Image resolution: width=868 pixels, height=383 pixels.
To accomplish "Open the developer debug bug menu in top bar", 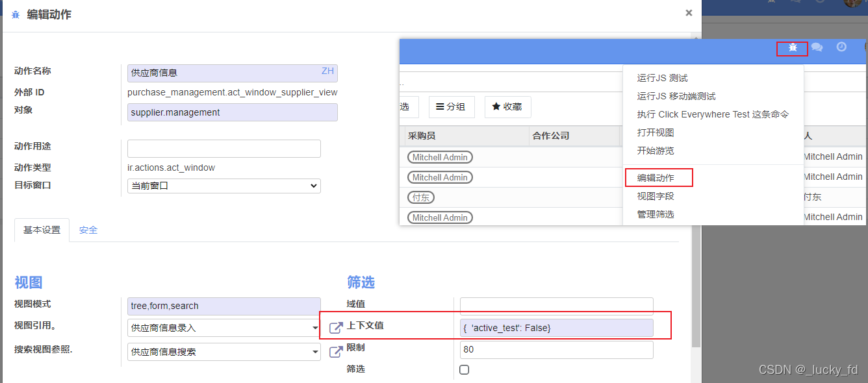I will pyautogui.click(x=792, y=47).
